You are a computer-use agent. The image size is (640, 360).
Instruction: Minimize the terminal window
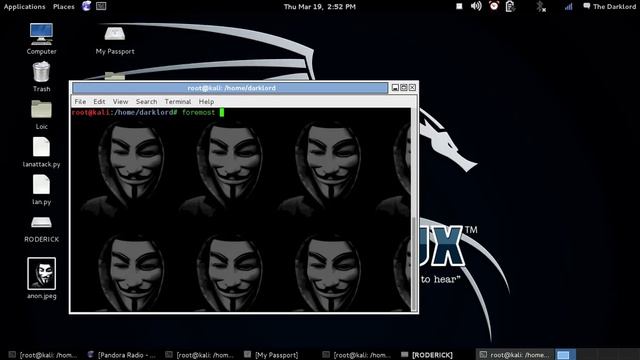click(x=395, y=87)
